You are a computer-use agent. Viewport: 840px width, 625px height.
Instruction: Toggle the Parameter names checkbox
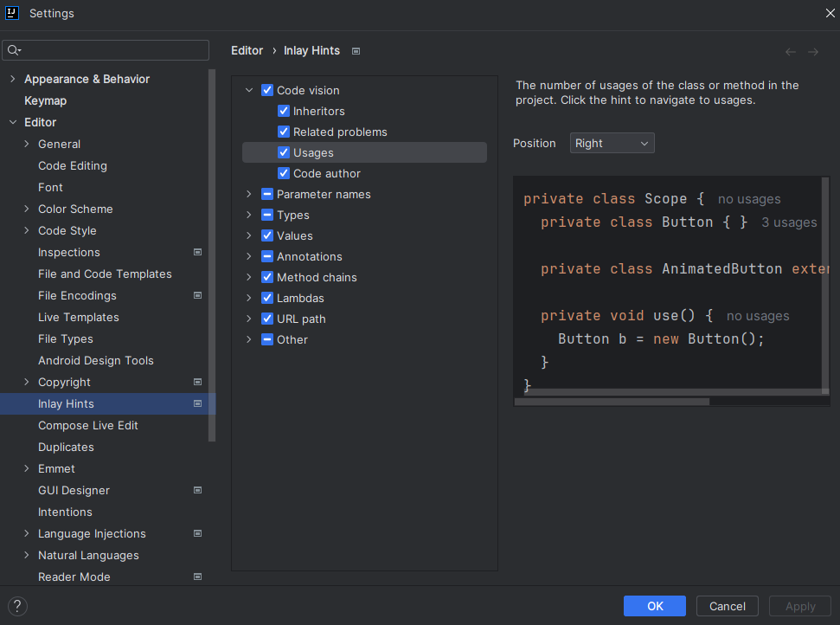267,194
